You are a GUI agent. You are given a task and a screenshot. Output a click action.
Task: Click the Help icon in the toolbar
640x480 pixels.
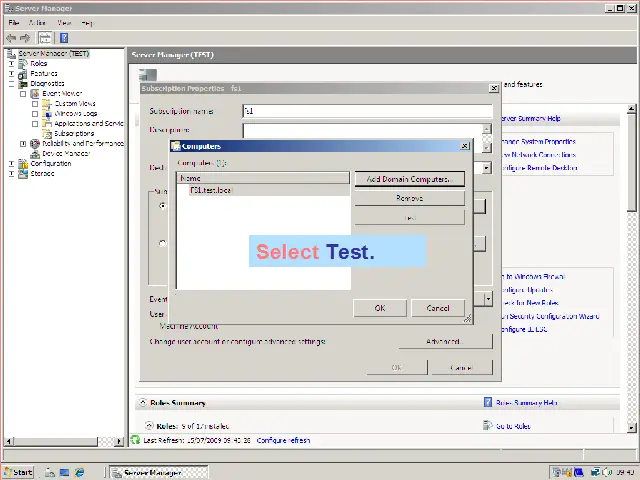pos(64,38)
